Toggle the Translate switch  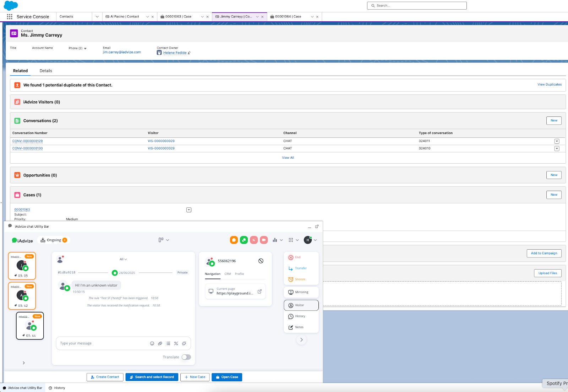pos(186,357)
